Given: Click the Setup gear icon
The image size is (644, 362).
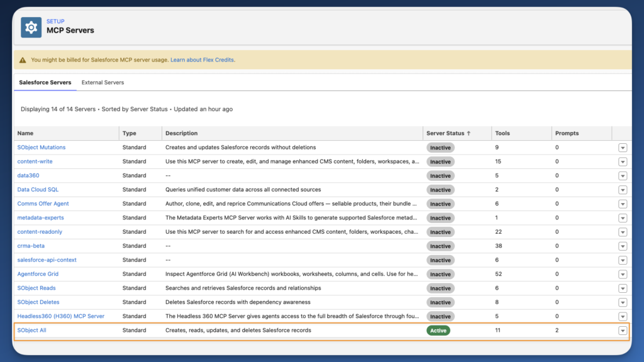Looking at the screenshot, I should coord(31,28).
